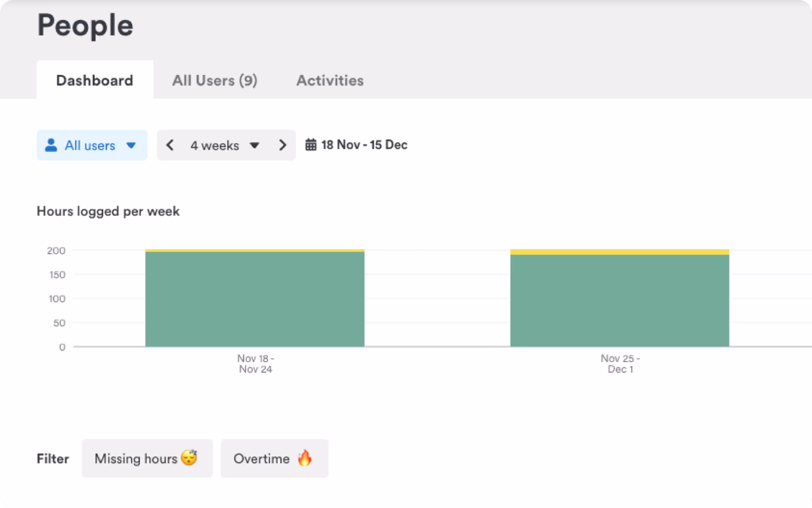The width and height of the screenshot is (812, 508).
Task: Open the 4 weeks range dropdown
Action: coord(215,145)
